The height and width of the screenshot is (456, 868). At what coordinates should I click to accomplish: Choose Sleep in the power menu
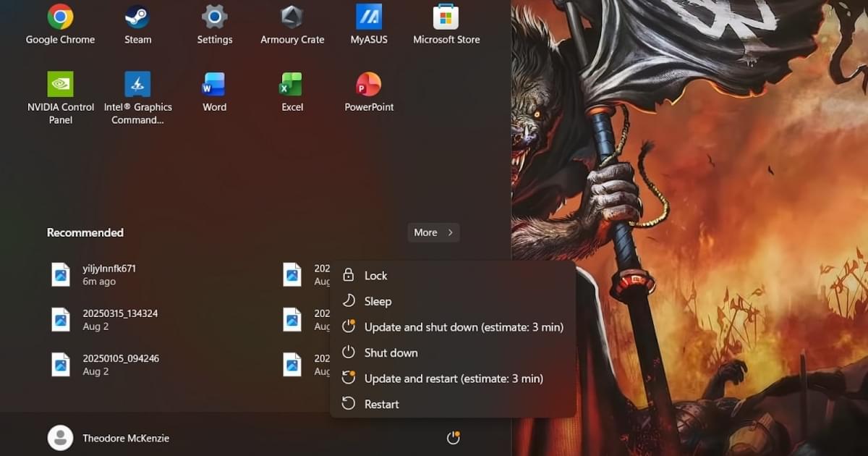coord(378,301)
